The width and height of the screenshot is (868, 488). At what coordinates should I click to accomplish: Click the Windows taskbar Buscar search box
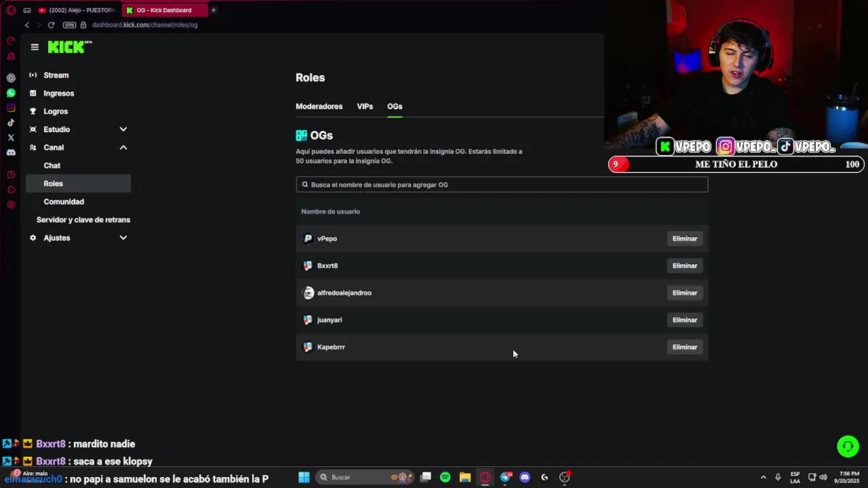(364, 477)
